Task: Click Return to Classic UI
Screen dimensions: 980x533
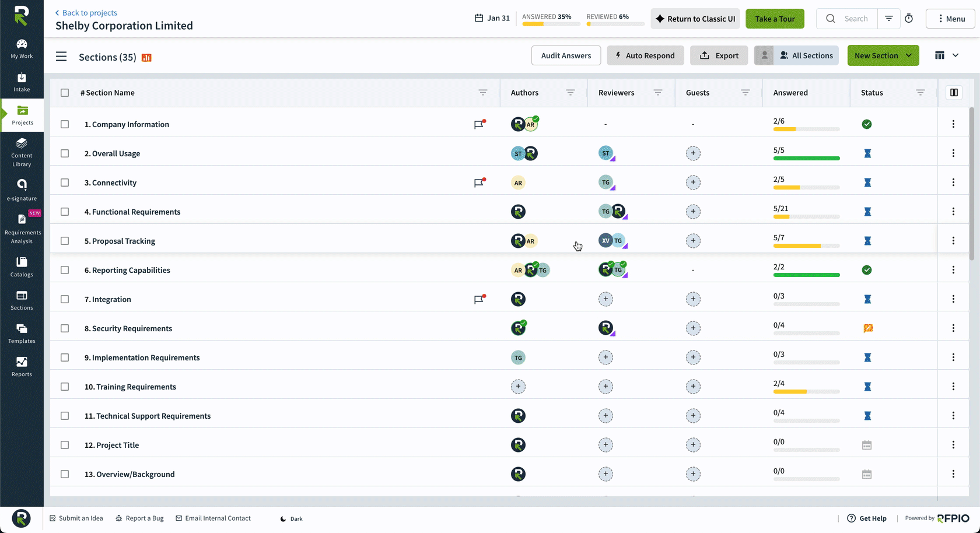Action: pyautogui.click(x=695, y=19)
